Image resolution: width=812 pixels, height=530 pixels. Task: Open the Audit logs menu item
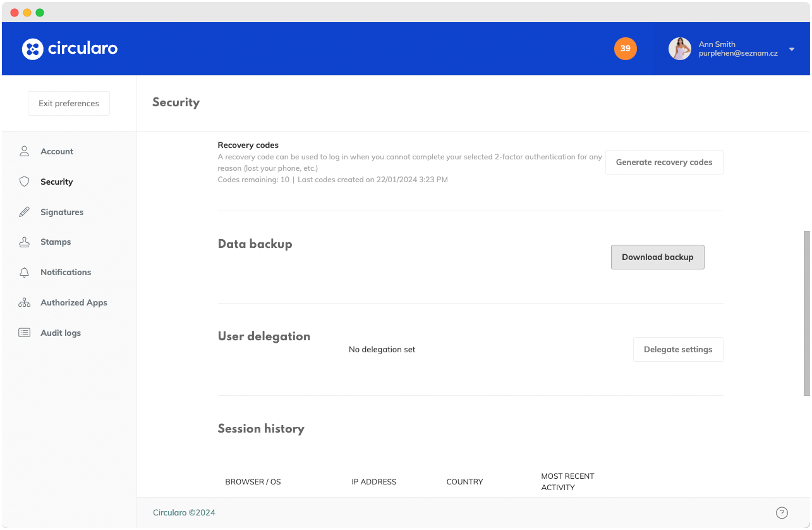[61, 333]
